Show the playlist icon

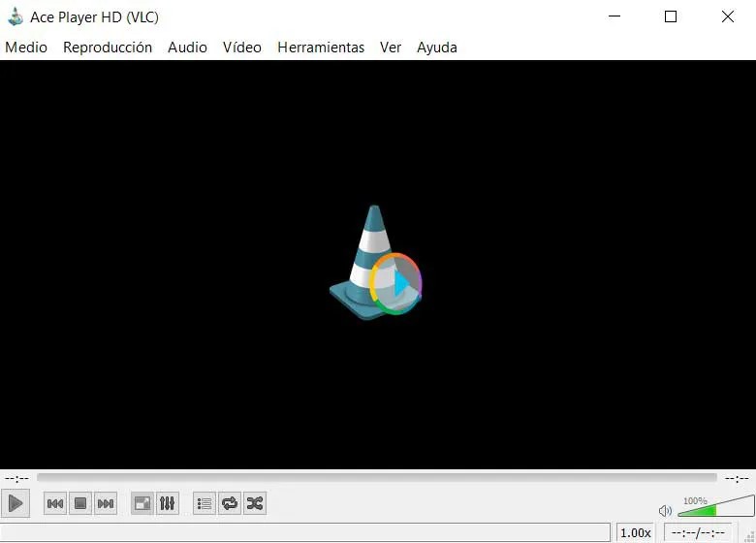tap(205, 504)
